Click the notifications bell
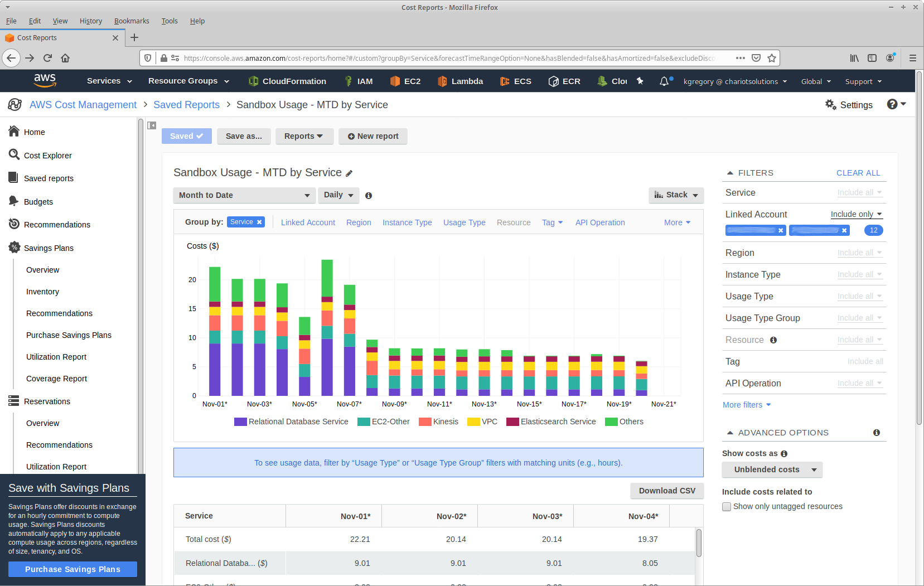Viewport: 924px width, 586px height. click(664, 81)
